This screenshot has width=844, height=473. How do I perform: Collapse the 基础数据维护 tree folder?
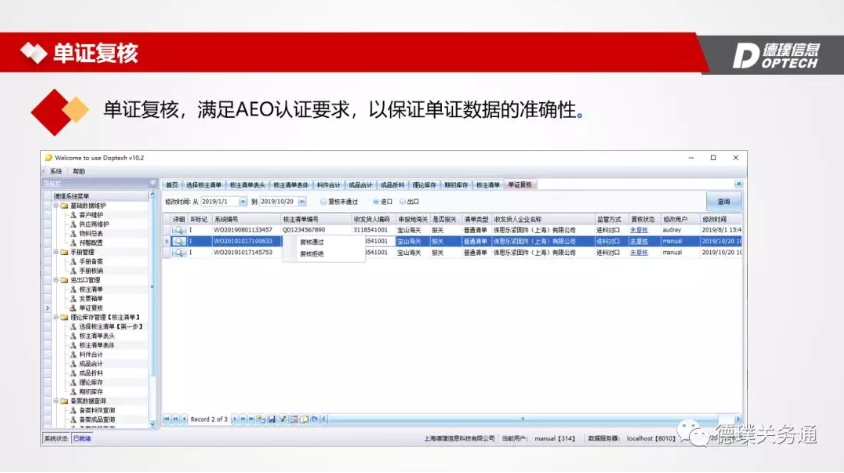pyautogui.click(x=55, y=205)
